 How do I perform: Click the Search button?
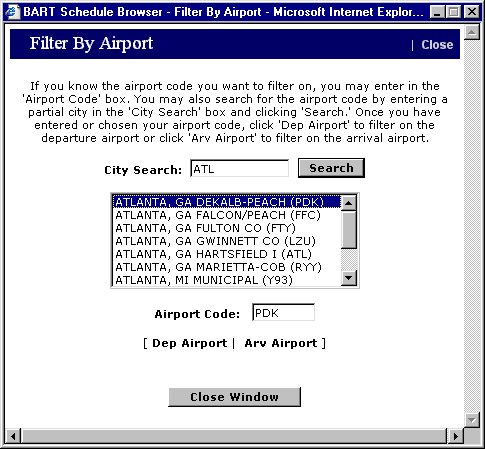[x=331, y=168]
